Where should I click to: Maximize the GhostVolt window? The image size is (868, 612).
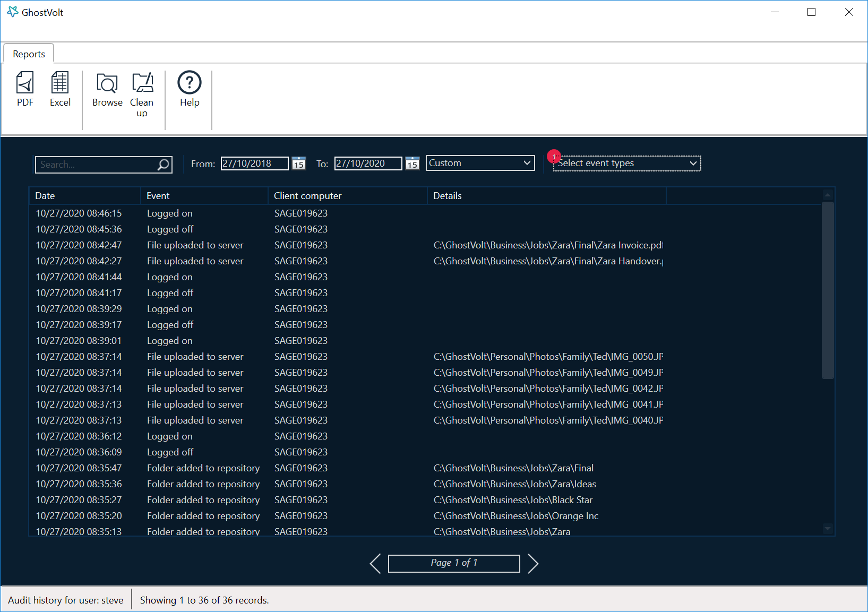pos(811,12)
